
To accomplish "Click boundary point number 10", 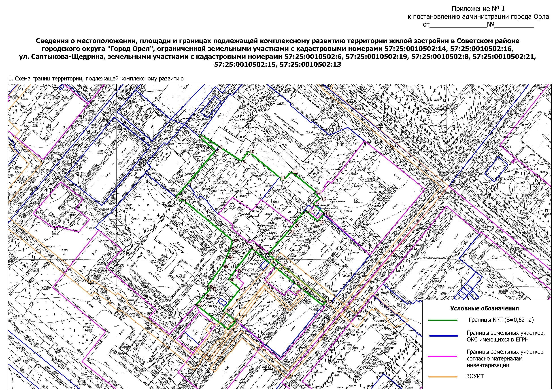I will [x=252, y=152].
